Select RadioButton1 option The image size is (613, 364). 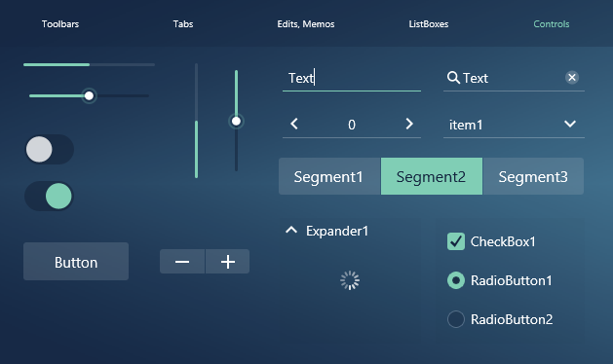[x=456, y=280]
